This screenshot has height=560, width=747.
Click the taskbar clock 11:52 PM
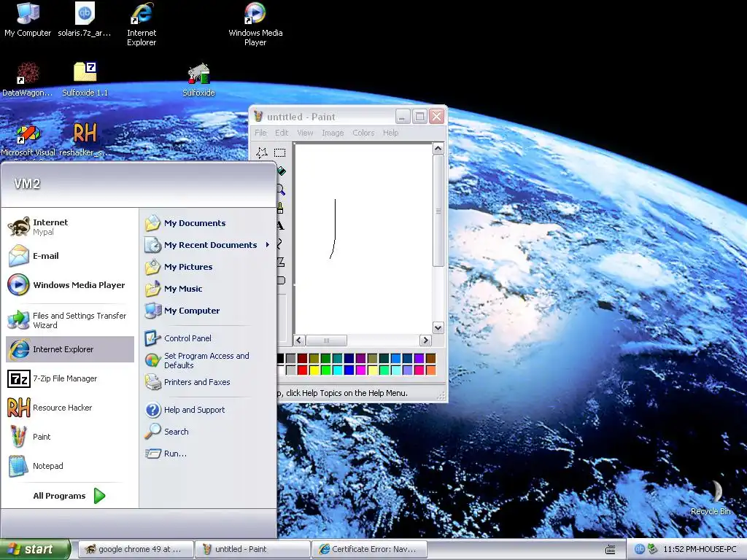(700, 549)
